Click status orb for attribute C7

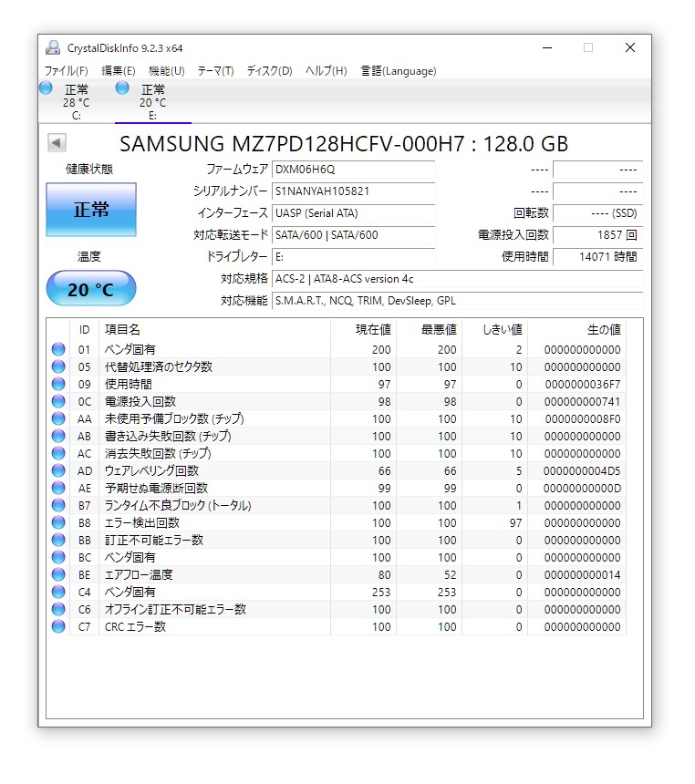58,626
